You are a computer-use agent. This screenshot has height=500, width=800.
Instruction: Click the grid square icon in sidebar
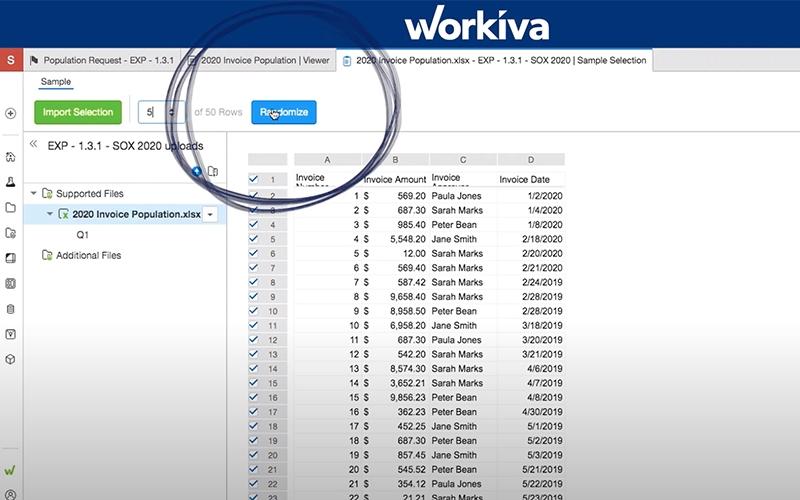coord(10,284)
